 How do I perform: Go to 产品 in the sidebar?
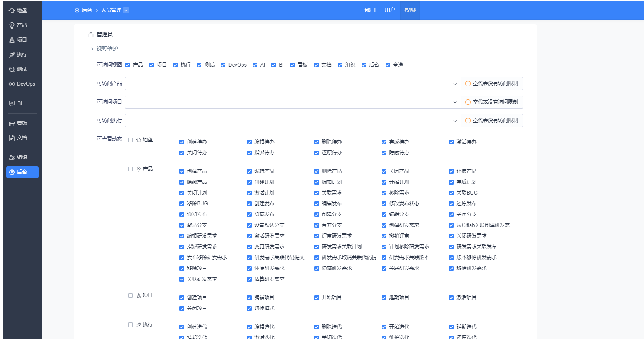[18, 25]
